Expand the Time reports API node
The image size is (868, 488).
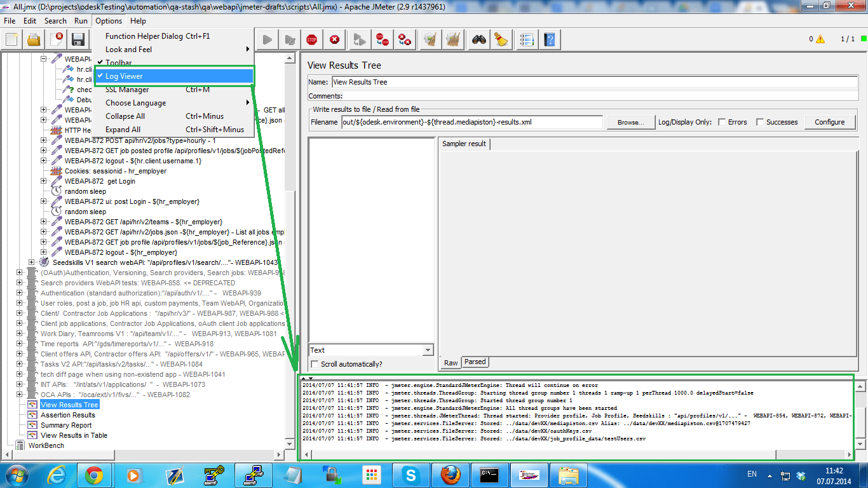coord(20,344)
